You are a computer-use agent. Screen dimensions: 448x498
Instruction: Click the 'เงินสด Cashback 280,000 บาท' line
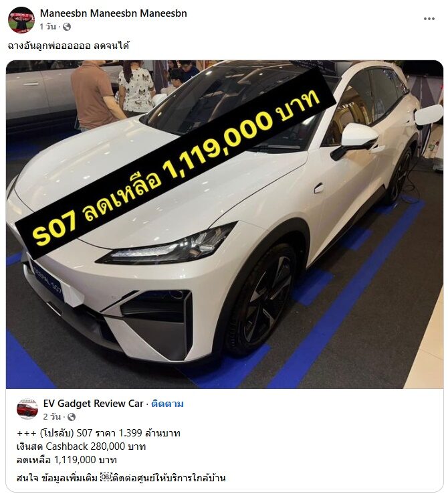[81, 446]
